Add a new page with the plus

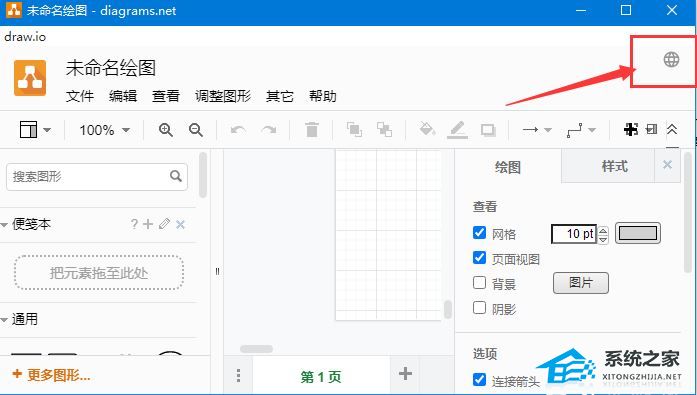pos(405,374)
